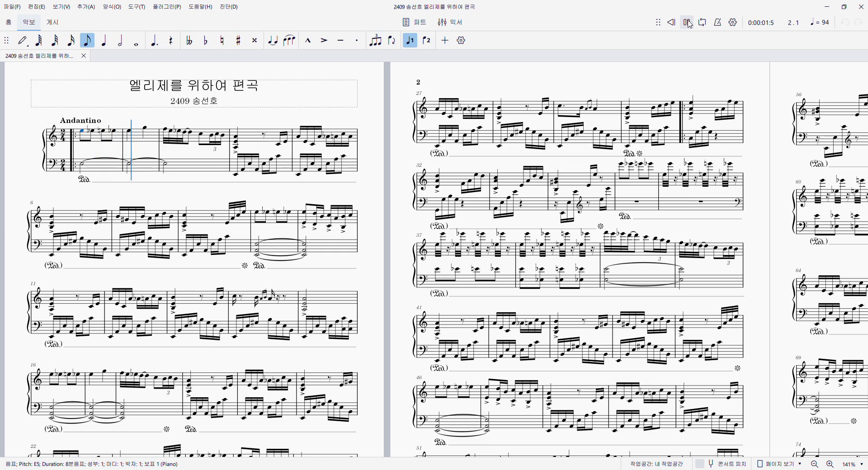Rewind playback to the start
The height and width of the screenshot is (470, 868).
pos(671,22)
